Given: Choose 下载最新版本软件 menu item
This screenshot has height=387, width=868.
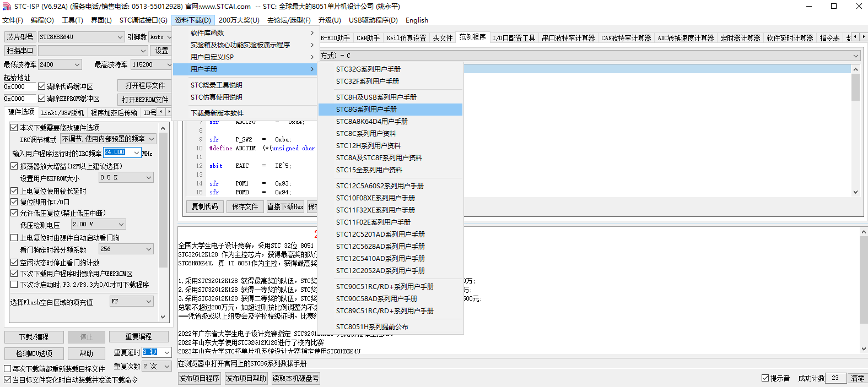Looking at the screenshot, I should pos(245,113).
